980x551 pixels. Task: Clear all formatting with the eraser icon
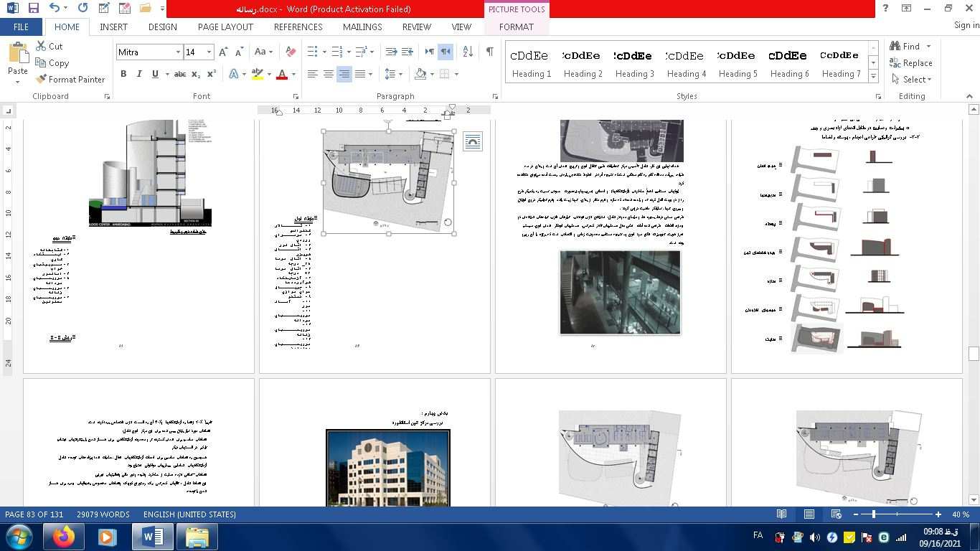tap(291, 52)
